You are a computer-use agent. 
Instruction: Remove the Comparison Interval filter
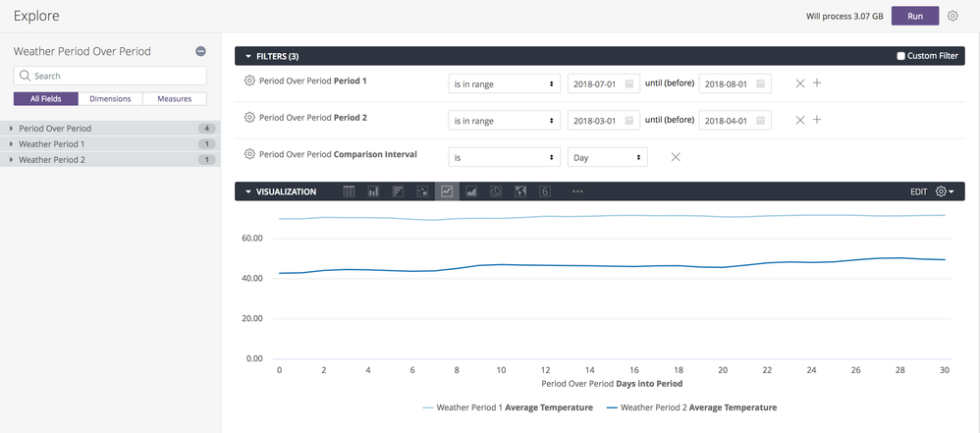point(675,157)
